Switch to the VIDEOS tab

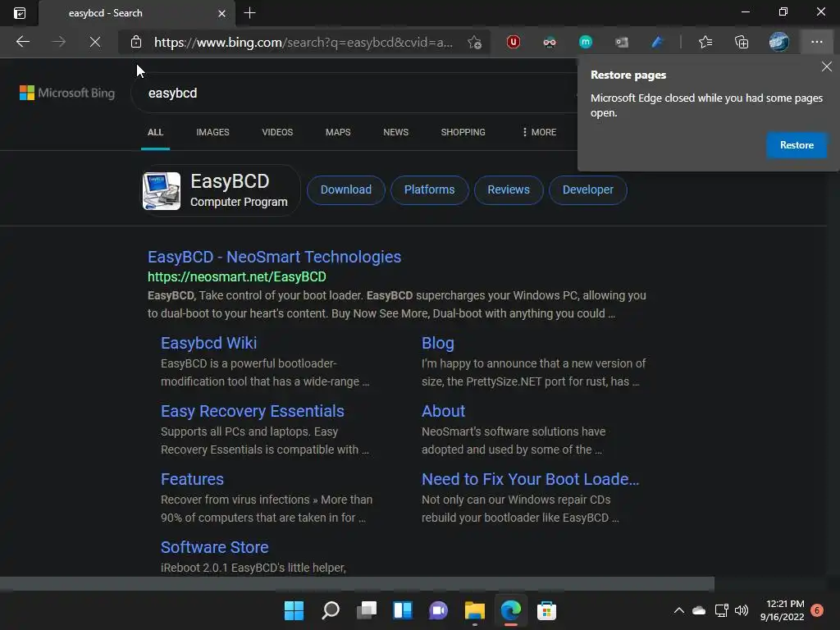tap(277, 132)
